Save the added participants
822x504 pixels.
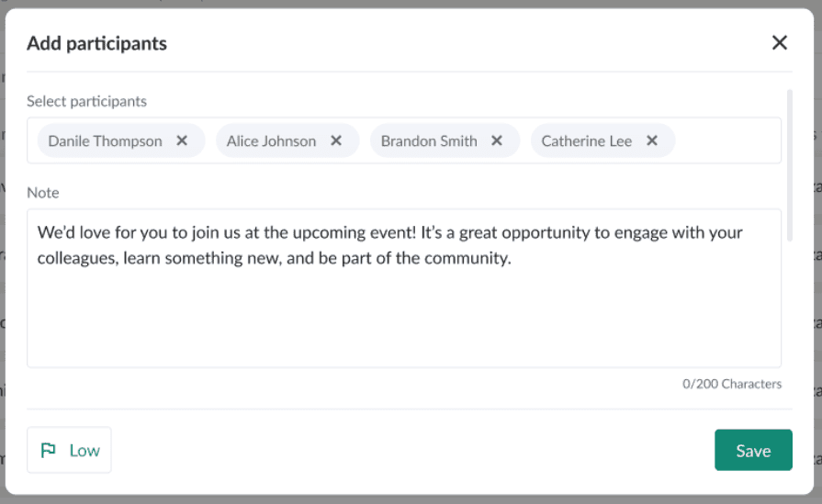(x=753, y=450)
